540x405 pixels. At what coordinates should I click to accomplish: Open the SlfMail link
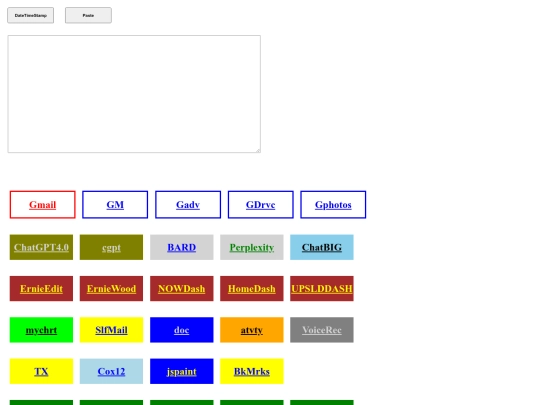click(111, 330)
